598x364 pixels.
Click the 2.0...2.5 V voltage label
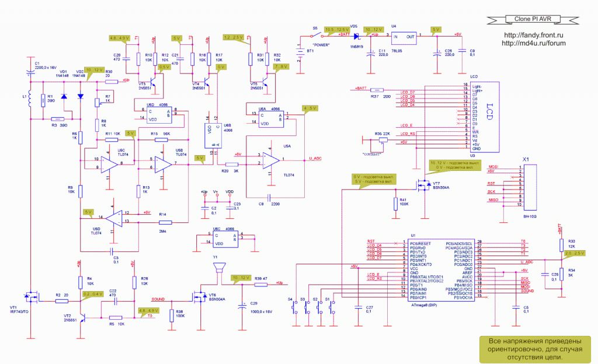(x=575, y=253)
